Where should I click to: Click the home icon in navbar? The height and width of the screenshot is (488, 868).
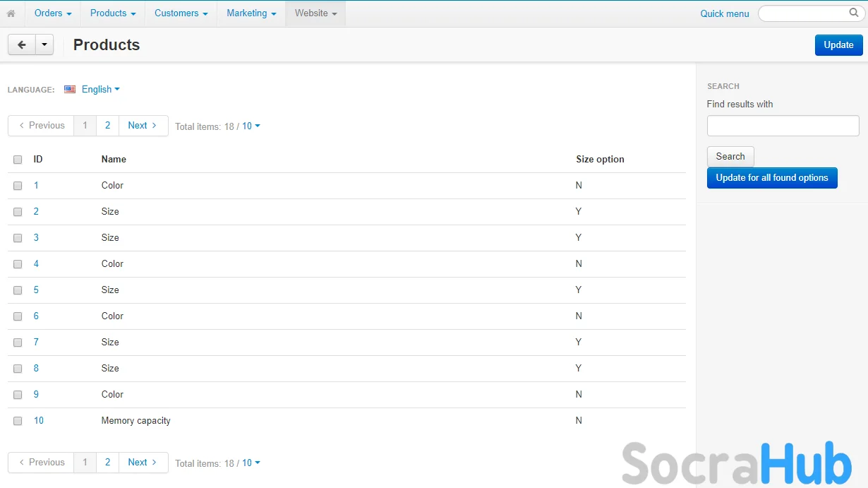tap(11, 13)
